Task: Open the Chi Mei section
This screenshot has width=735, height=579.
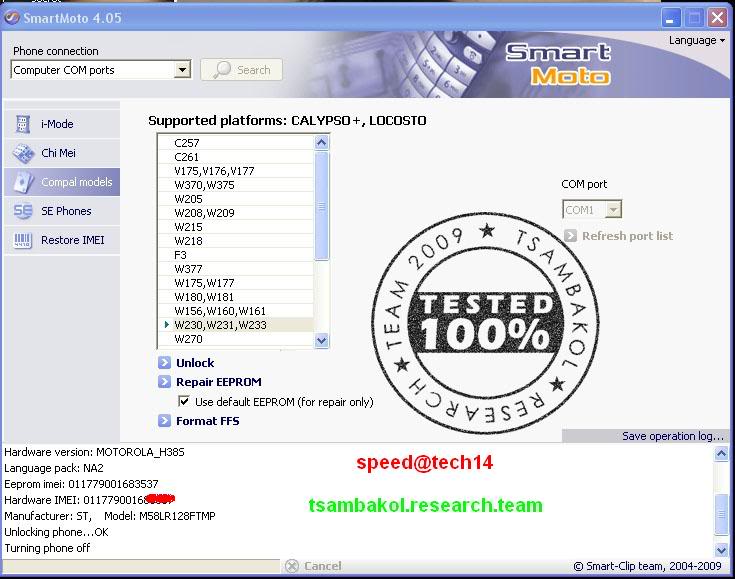Action: coord(62,153)
